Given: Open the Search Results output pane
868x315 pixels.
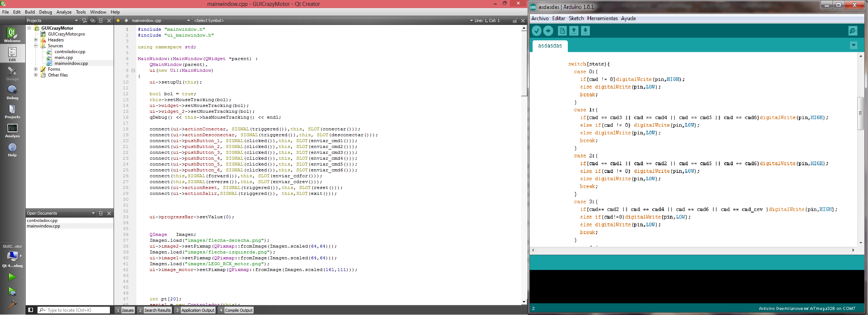Looking at the screenshot, I should pos(155,310).
